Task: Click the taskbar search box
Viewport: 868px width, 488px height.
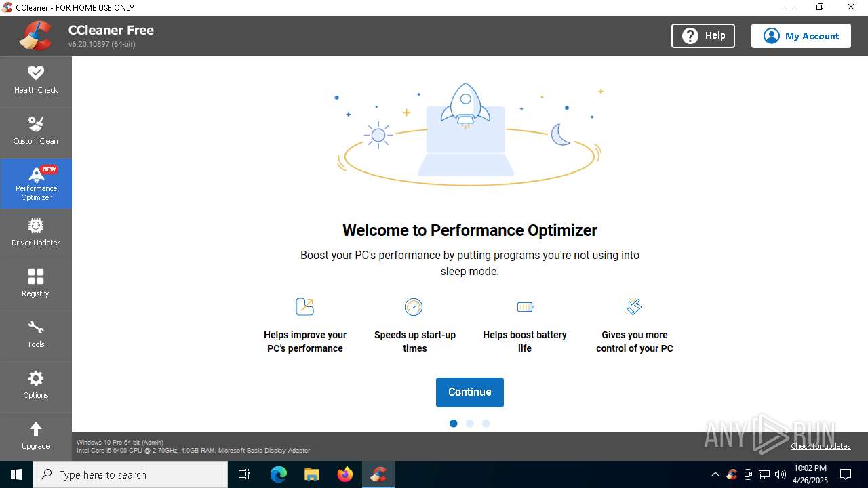Action: click(x=130, y=474)
